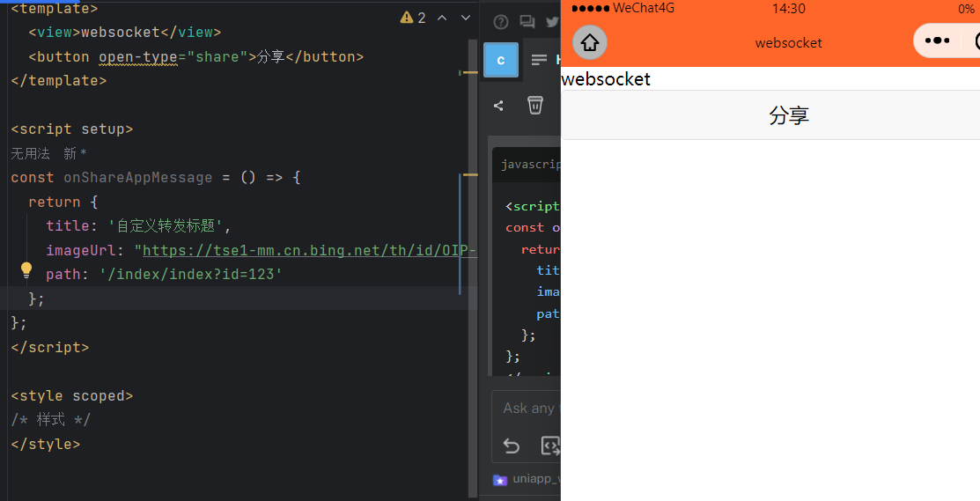
Task: Open the history list lines icon
Action: click(539, 60)
